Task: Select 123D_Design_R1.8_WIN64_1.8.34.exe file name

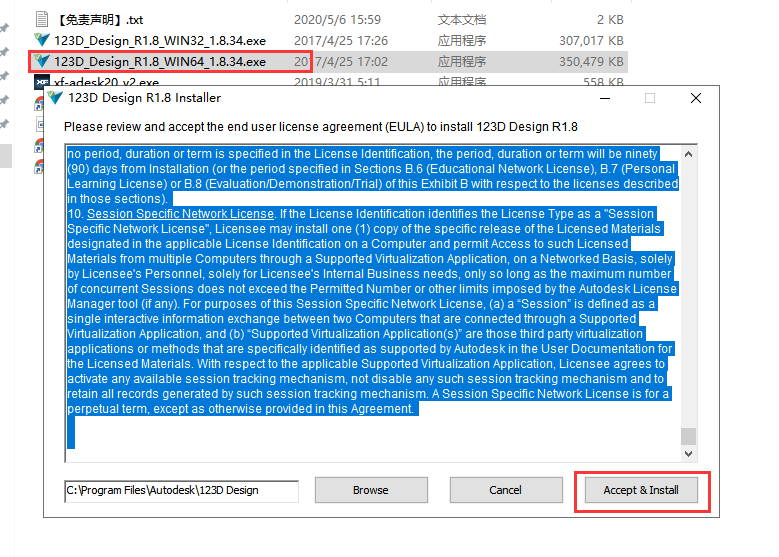Action: coord(160,61)
